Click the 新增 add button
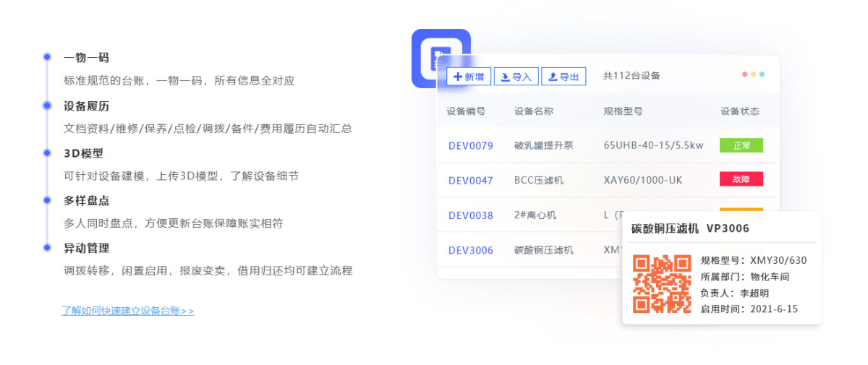The width and height of the screenshot is (868, 365). pyautogui.click(x=469, y=77)
